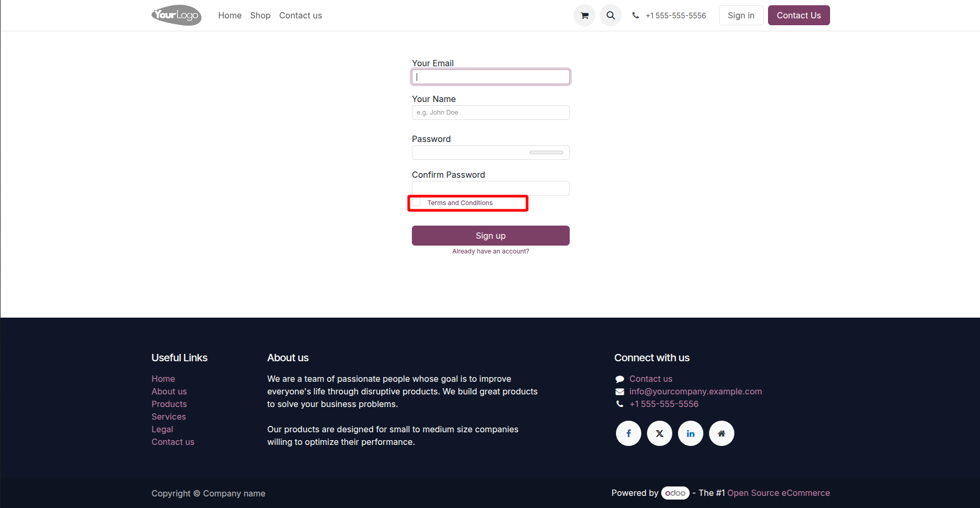Open the shopping cart icon
980x508 pixels.
[584, 16]
